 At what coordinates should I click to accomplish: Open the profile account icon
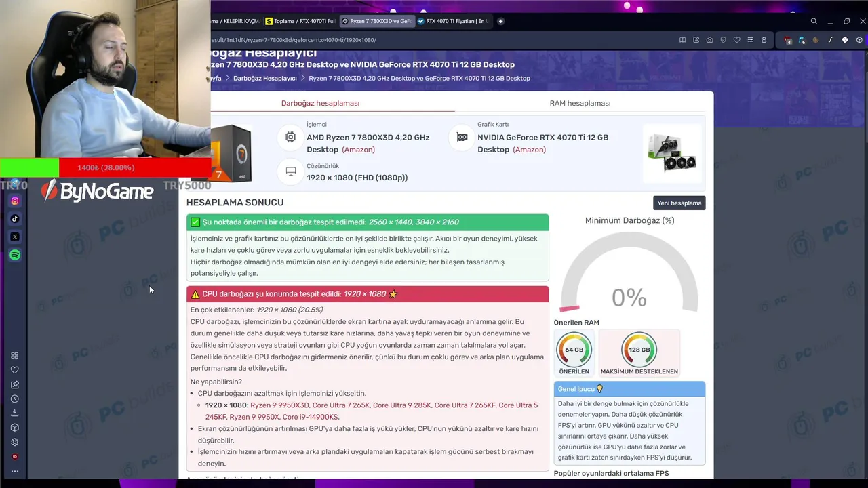[764, 40]
